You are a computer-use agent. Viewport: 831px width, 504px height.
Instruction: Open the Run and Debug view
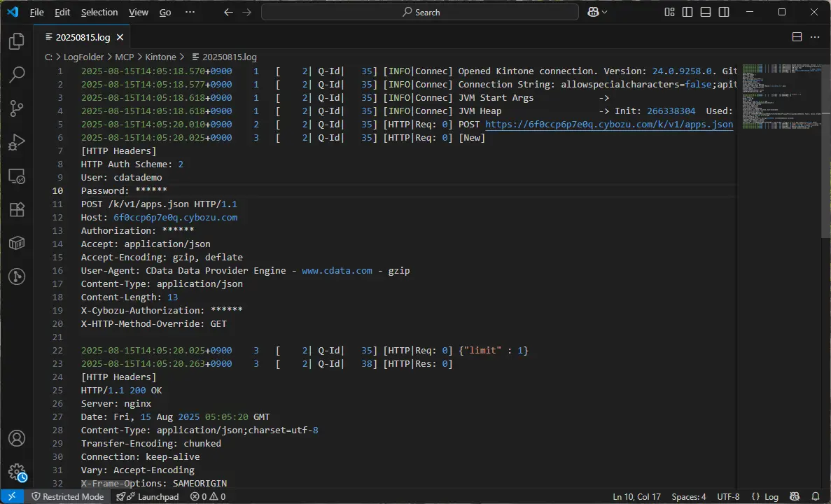[16, 142]
